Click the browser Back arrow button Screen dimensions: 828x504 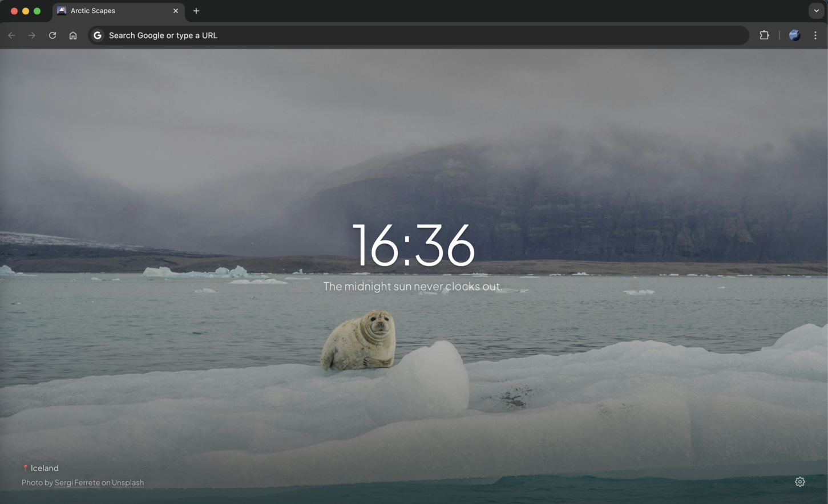11,35
